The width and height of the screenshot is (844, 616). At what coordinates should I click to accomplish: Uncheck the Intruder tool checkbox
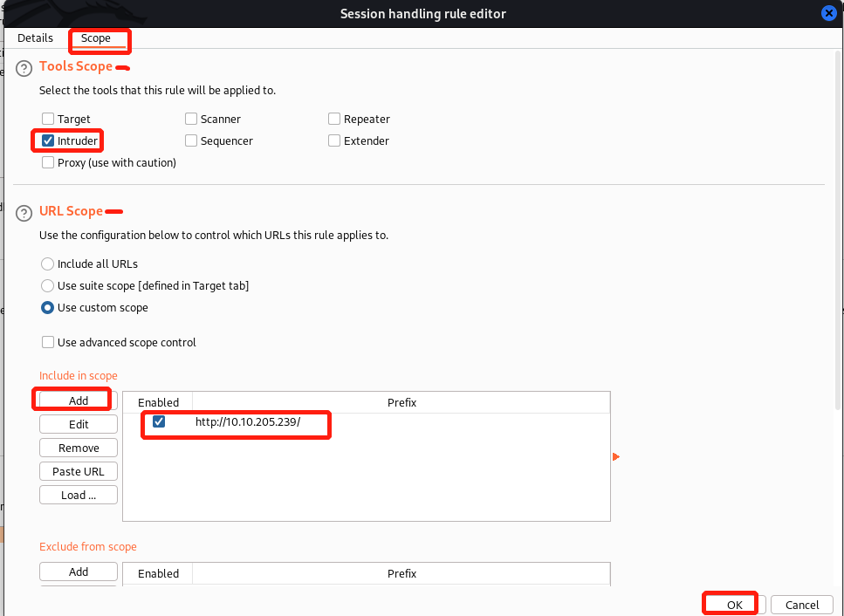[x=48, y=140]
